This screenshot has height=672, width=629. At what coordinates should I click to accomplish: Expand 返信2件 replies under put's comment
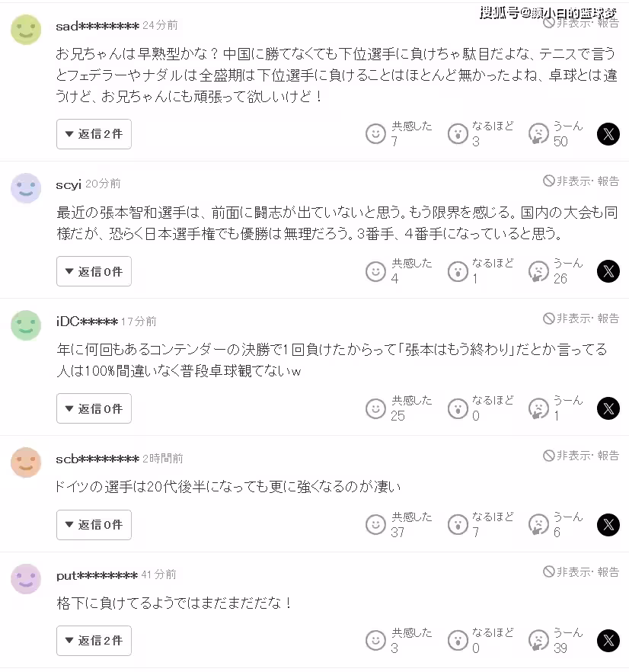click(94, 641)
